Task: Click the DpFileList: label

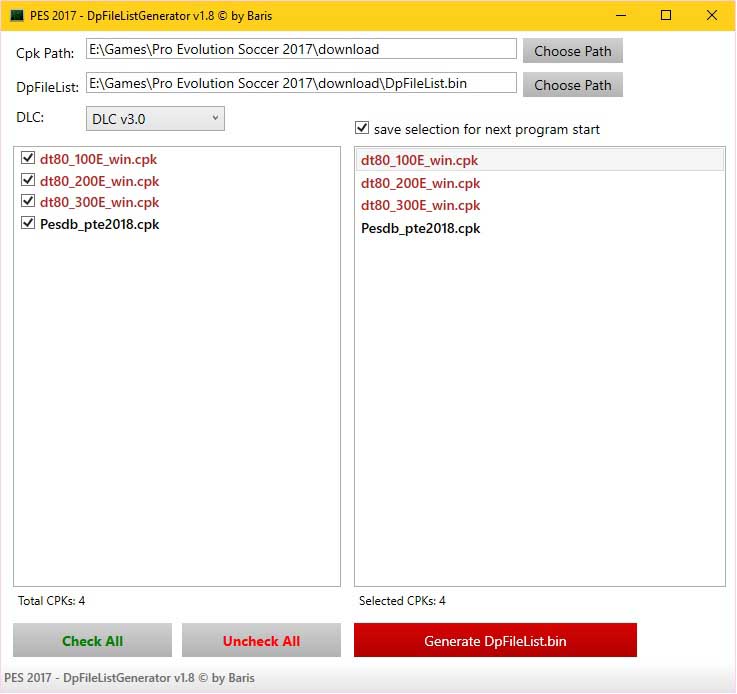Action: point(47,87)
